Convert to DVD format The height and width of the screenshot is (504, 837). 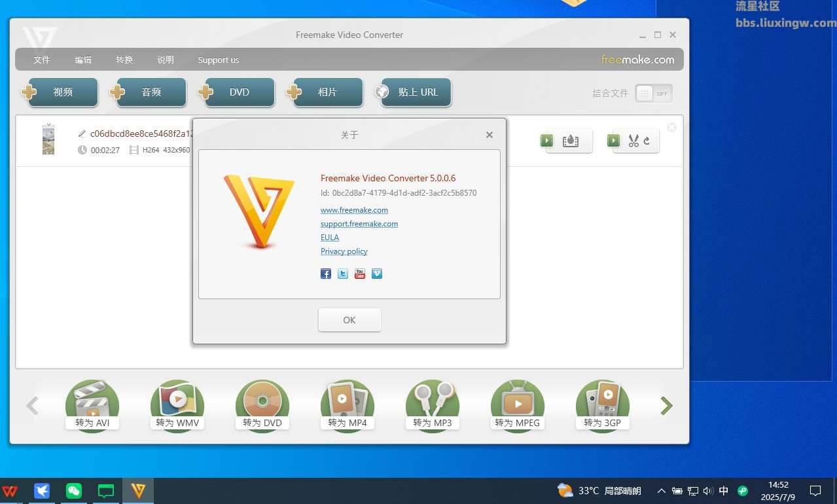tap(262, 405)
